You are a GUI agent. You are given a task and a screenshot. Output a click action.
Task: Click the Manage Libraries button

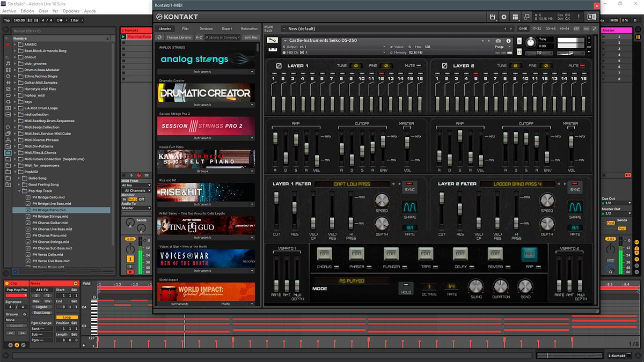tap(179, 38)
